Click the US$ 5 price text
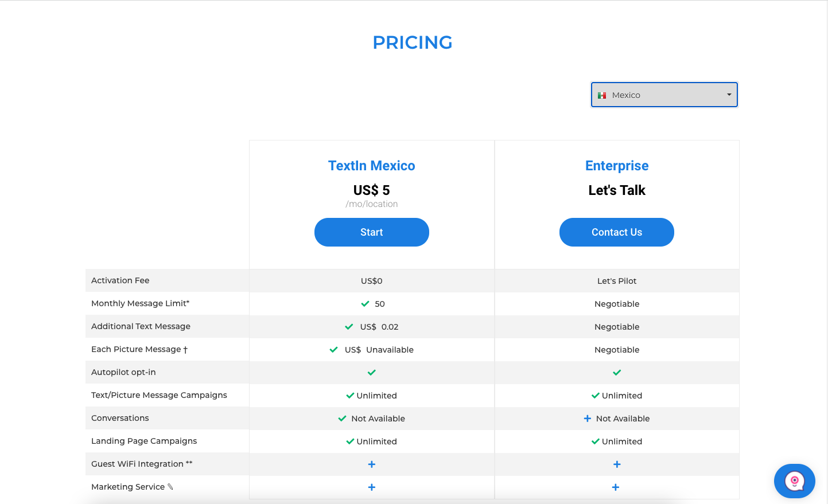This screenshot has width=828, height=504. 372,190
